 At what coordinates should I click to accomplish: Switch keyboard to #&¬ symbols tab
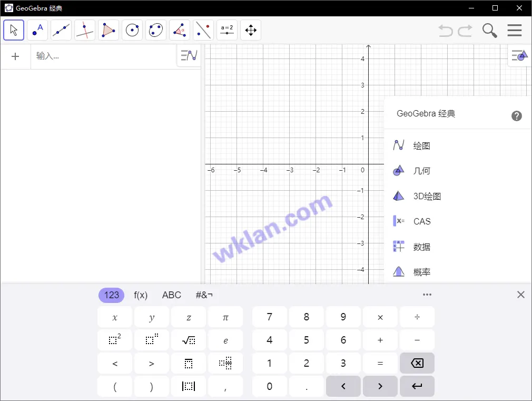coord(204,295)
